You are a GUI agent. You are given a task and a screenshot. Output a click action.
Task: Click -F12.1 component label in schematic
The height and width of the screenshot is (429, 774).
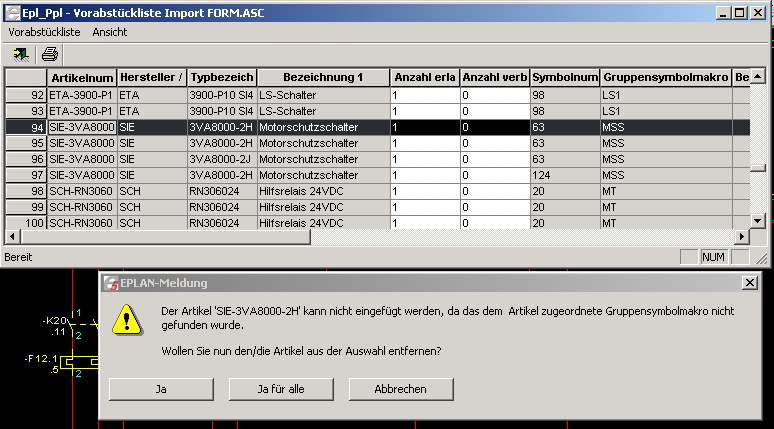click(40, 358)
